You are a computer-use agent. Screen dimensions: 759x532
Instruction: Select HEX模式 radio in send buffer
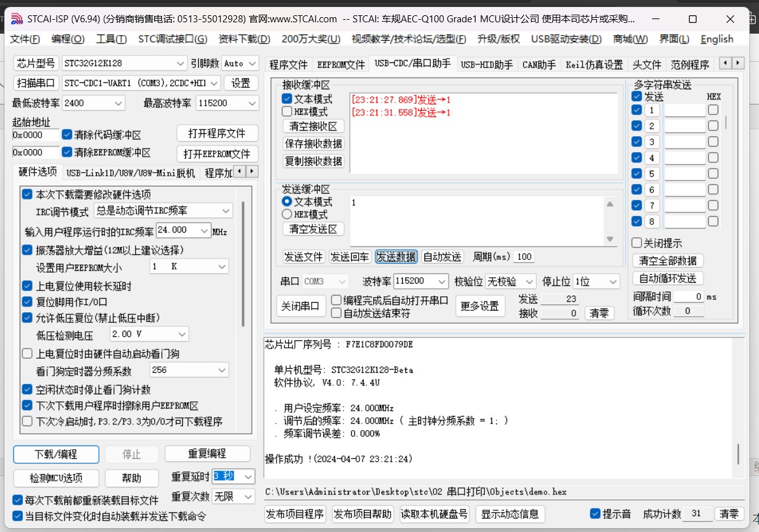point(287,214)
